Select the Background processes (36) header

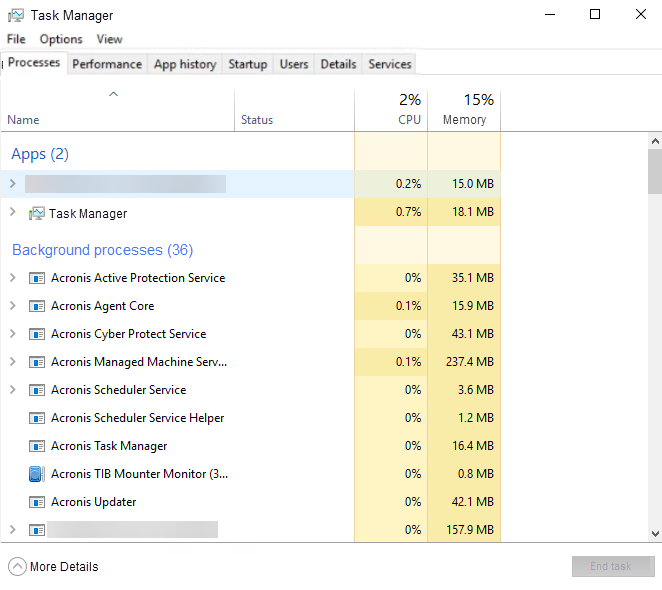click(103, 250)
